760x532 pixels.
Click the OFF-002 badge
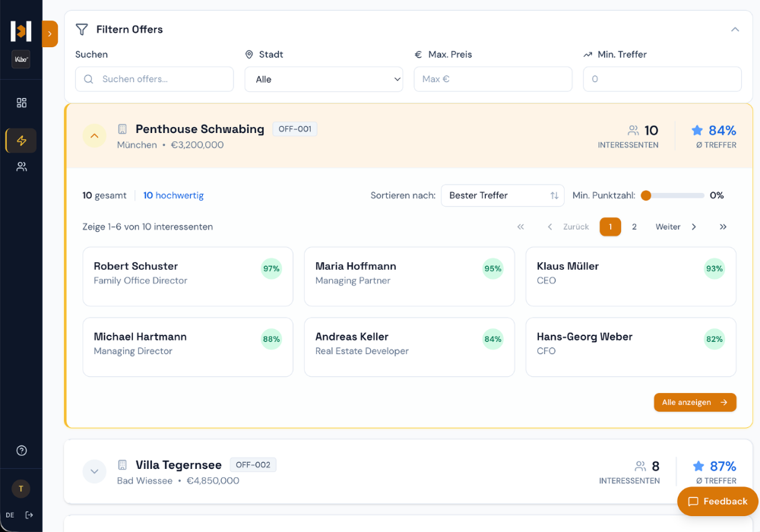pos(253,464)
